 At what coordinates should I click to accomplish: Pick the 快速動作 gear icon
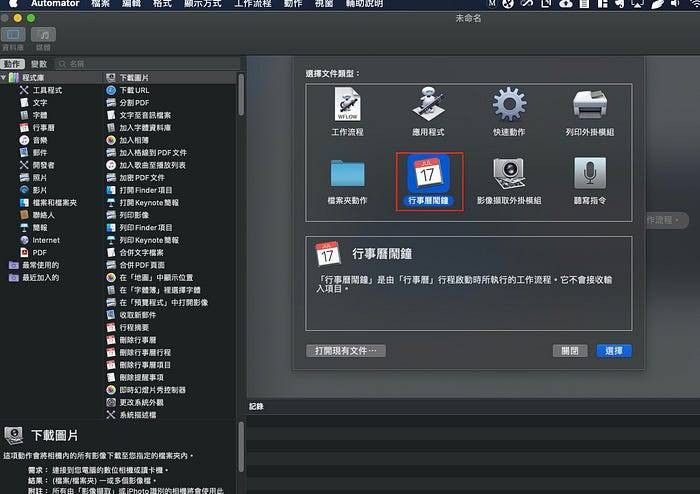coord(509,104)
